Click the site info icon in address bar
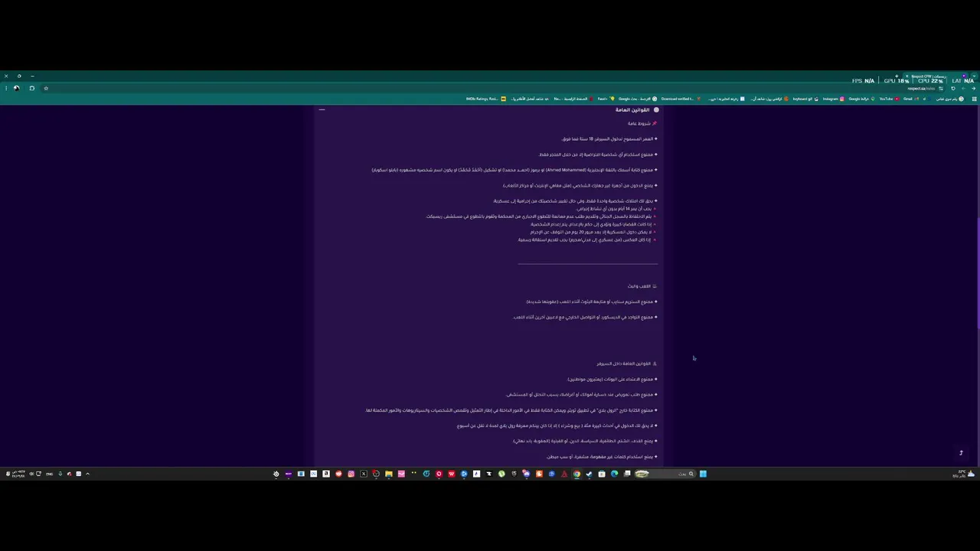 [942, 88]
